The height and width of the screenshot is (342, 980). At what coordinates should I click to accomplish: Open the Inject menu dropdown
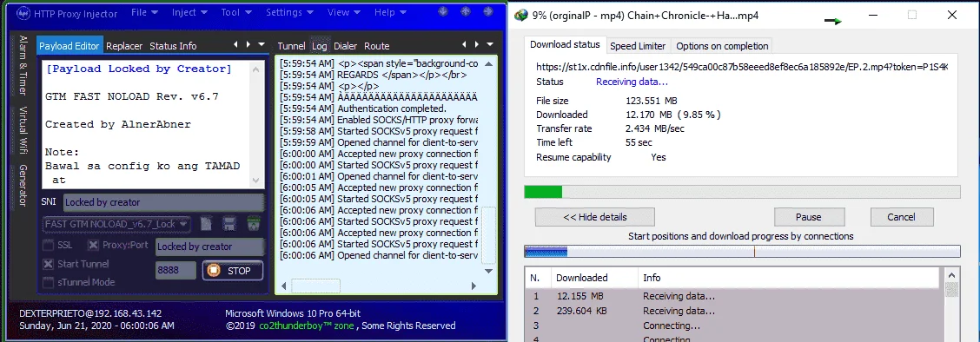[x=189, y=12]
